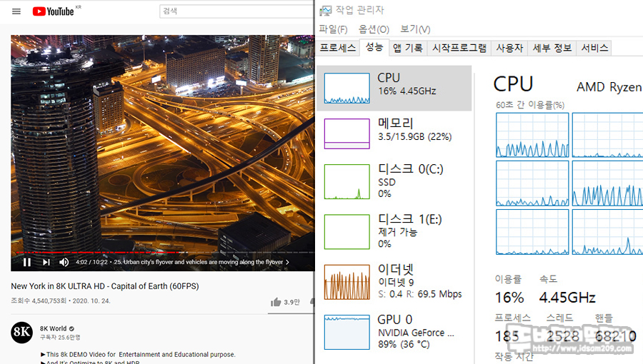Select the 디스크 0(C:) SSD sidebar entry

(394, 181)
